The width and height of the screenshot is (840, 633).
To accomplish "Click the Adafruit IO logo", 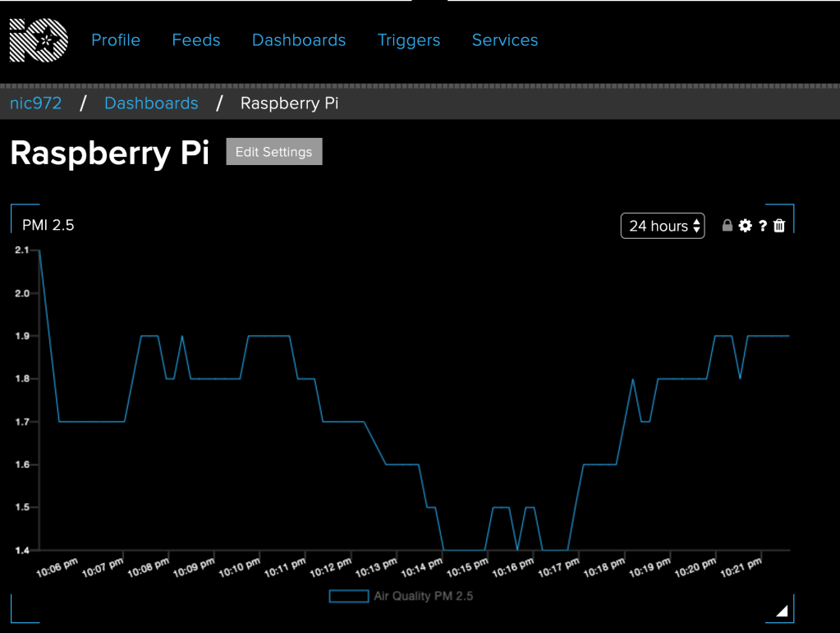I will click(39, 40).
